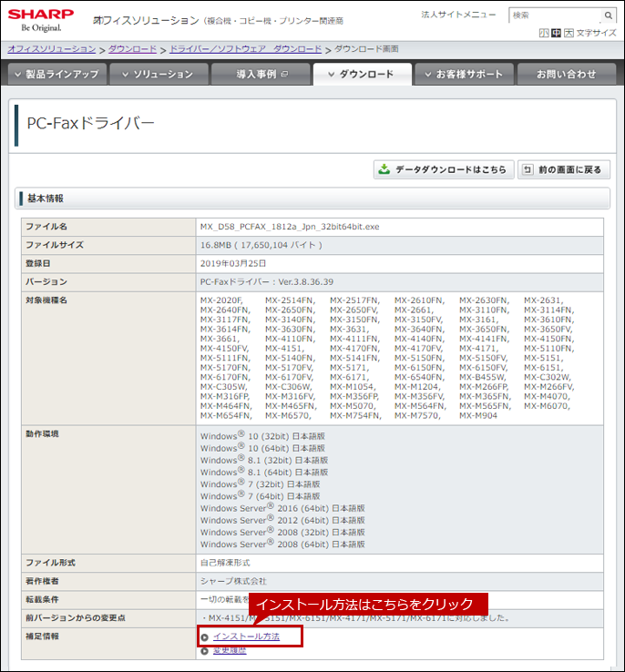Screen dimensions: 625x672
Task: Select large font size 大
Action: tap(569, 33)
